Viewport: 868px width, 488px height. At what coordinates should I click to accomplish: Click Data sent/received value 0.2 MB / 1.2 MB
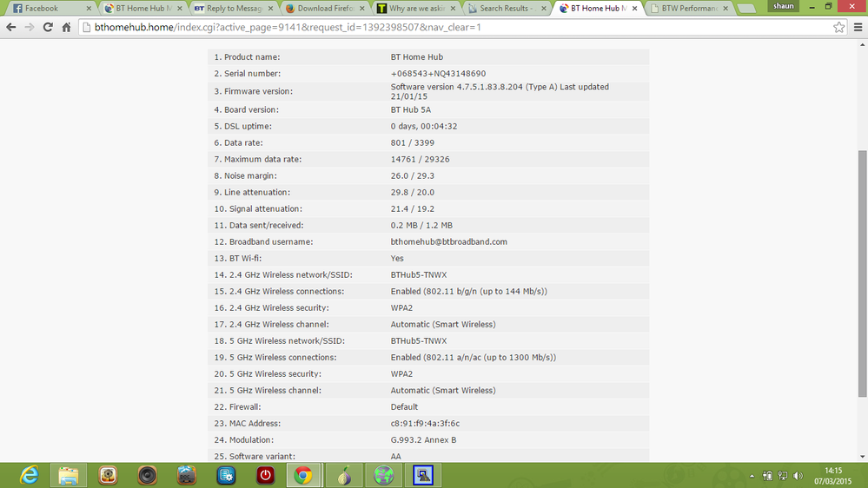pyautogui.click(x=421, y=225)
